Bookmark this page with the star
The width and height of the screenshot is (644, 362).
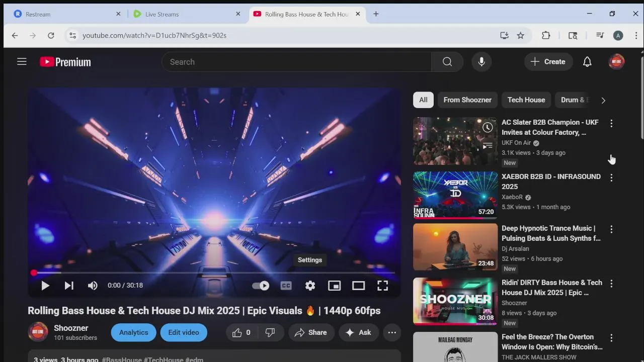[521, 35]
